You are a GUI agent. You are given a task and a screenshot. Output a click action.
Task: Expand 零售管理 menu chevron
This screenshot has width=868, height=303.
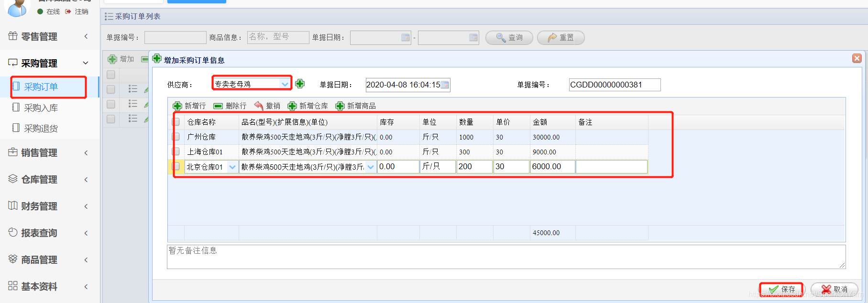coord(86,36)
